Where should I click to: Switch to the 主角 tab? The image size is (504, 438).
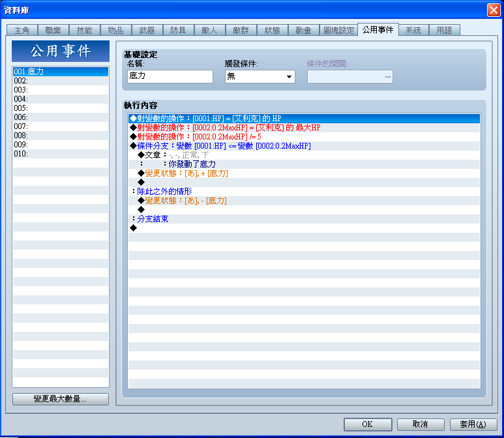pyautogui.click(x=22, y=30)
